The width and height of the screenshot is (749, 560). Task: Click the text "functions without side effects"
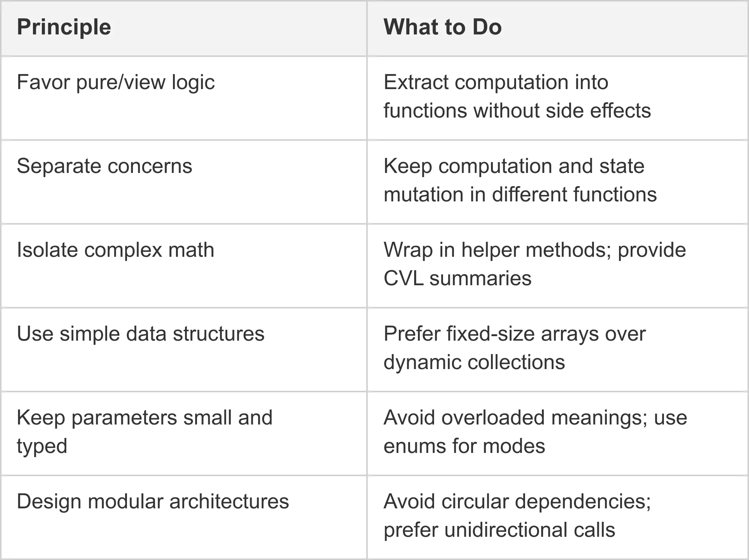pos(517,111)
